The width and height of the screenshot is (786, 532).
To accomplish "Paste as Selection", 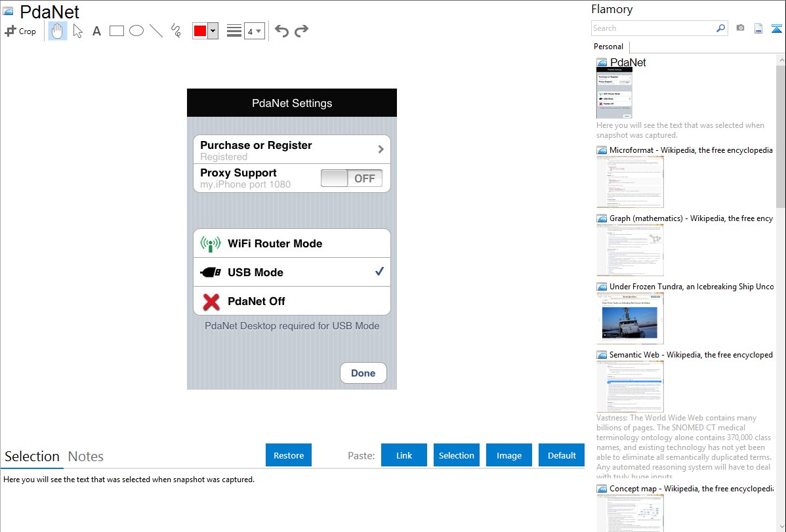I will (x=456, y=455).
